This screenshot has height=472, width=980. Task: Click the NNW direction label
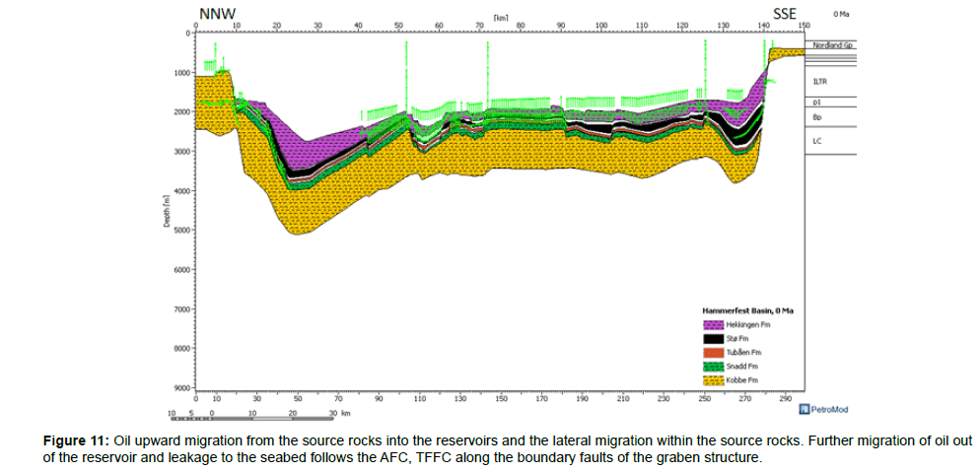217,11
